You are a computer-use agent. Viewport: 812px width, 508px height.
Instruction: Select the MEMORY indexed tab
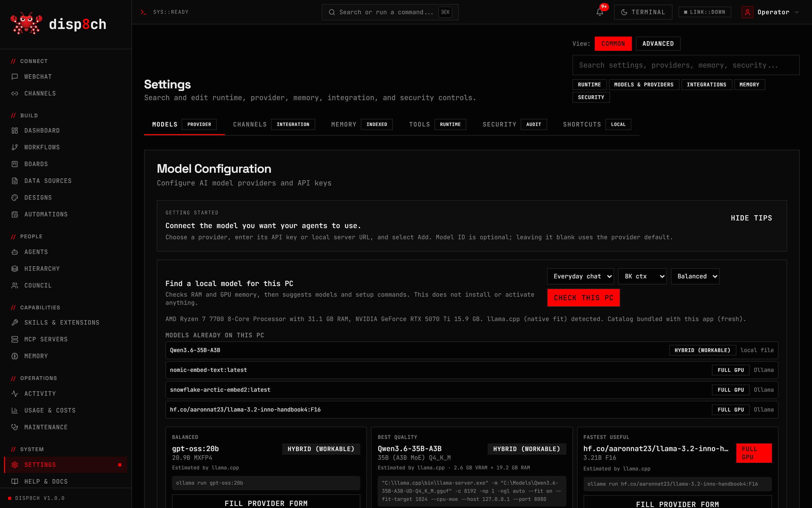tap(362, 124)
